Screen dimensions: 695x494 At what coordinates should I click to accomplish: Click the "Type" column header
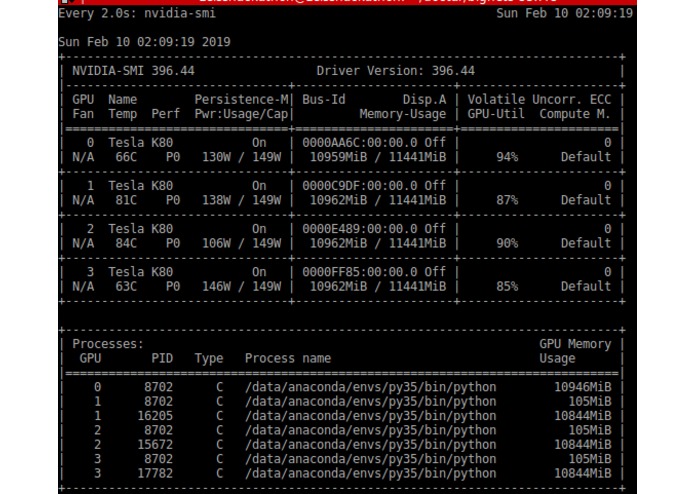tap(209, 358)
